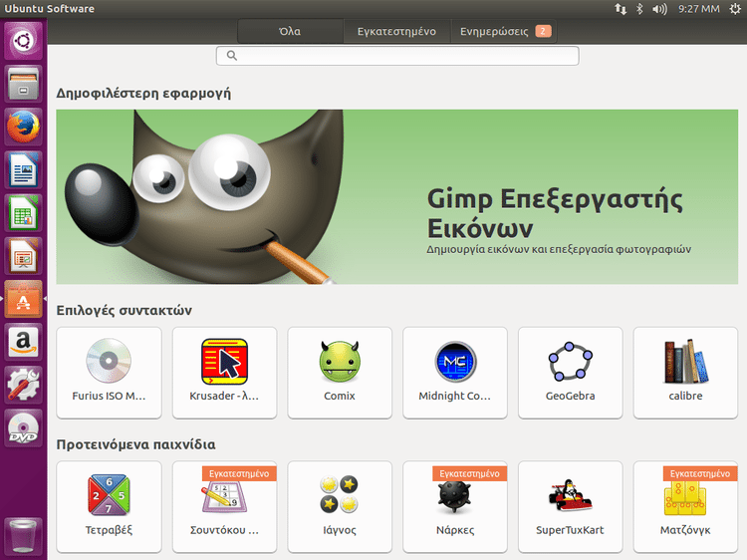747x560 pixels.
Task: Click the GeoGebra label
Action: [571, 396]
